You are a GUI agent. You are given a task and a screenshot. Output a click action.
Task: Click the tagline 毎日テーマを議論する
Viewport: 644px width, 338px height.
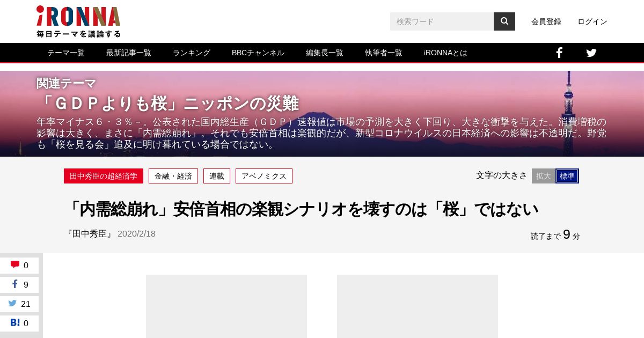pyautogui.click(x=79, y=34)
